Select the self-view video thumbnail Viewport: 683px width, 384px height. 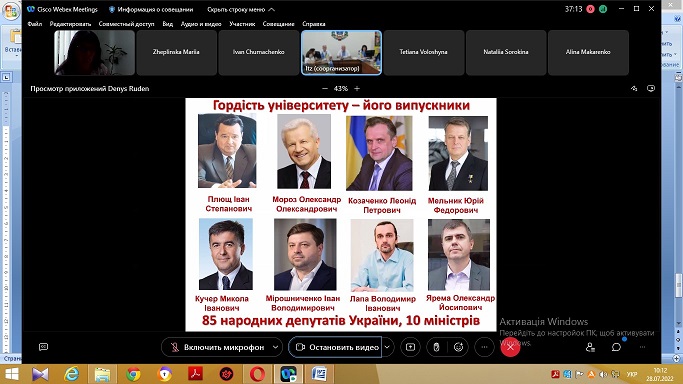(x=94, y=53)
